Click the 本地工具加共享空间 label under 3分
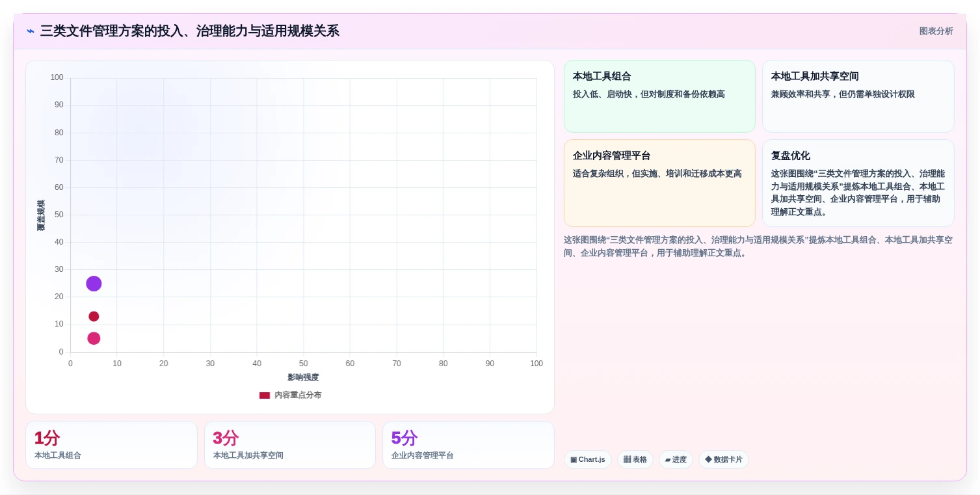The height and width of the screenshot is (495, 980). 248,456
